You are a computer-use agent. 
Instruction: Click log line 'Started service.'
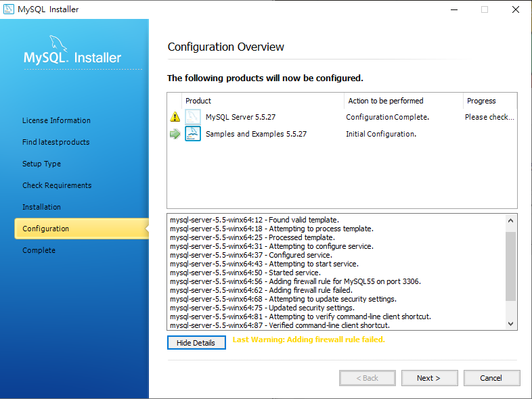pyautogui.click(x=245, y=273)
